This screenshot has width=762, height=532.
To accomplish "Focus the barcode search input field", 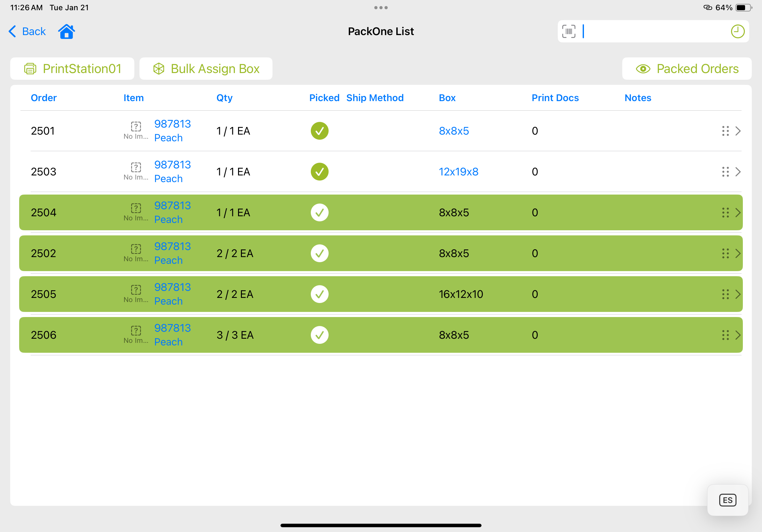I will (651, 32).
